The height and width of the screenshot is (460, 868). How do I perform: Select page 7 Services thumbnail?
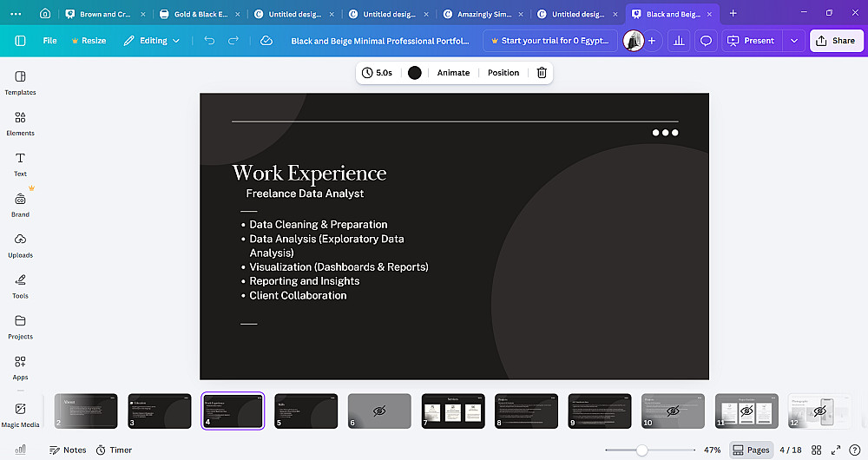click(453, 411)
